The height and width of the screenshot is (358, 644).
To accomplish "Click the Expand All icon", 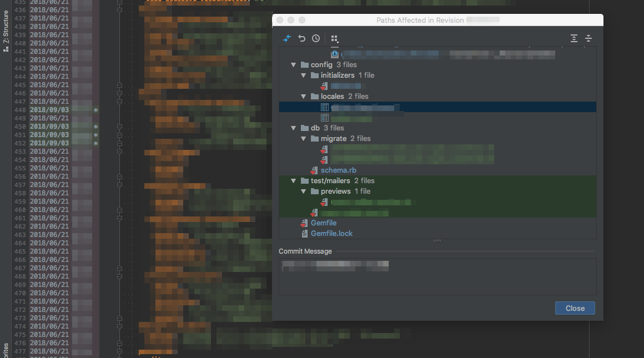I will coord(574,38).
